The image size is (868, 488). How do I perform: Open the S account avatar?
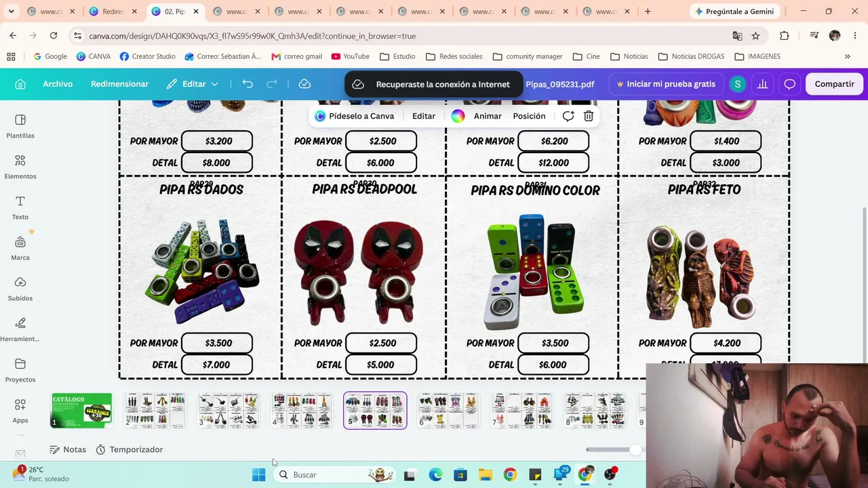coord(737,84)
